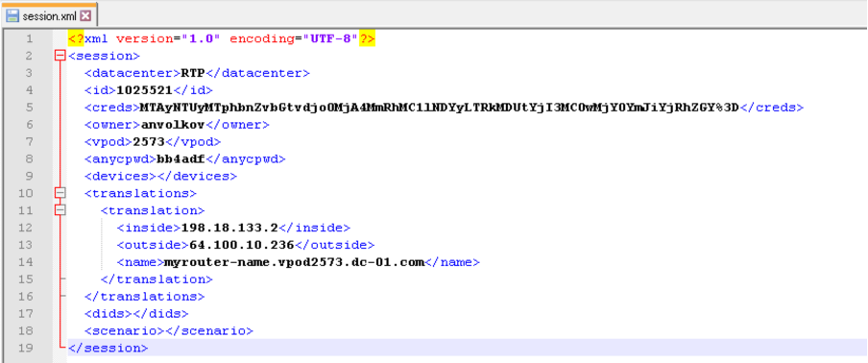The height and width of the screenshot is (363, 868).
Task: Collapse the session element fold marker
Action: [60, 56]
